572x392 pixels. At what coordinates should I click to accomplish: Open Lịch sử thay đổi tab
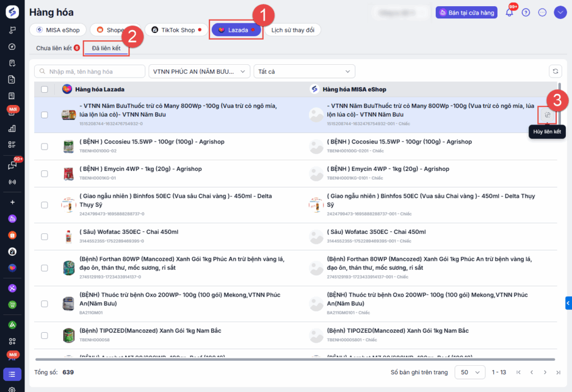293,30
